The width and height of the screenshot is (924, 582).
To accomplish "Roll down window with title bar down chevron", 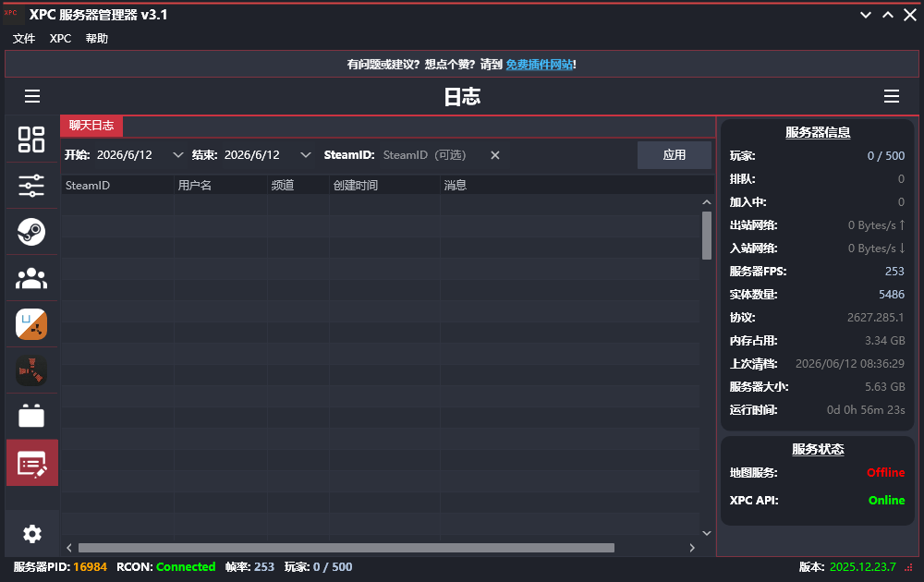I will point(866,15).
